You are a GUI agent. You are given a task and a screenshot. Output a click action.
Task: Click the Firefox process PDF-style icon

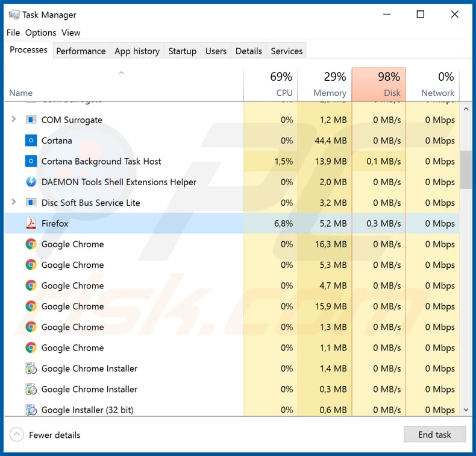pyautogui.click(x=31, y=223)
